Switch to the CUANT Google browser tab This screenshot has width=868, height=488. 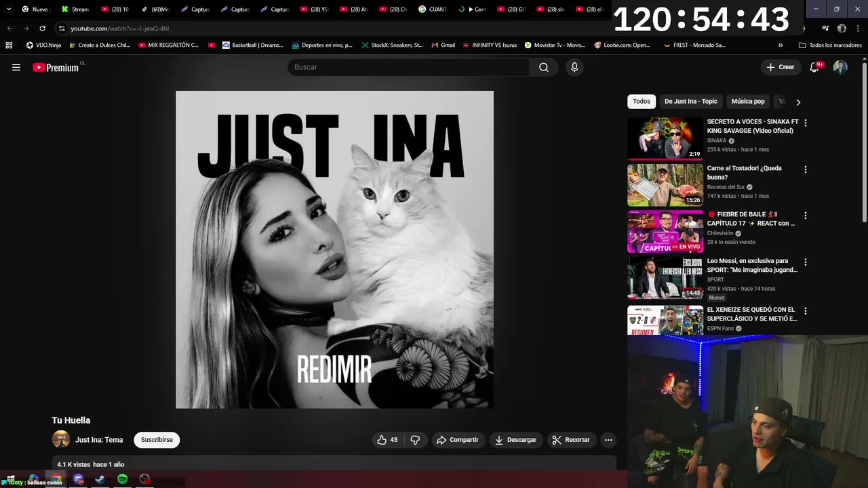(433, 9)
